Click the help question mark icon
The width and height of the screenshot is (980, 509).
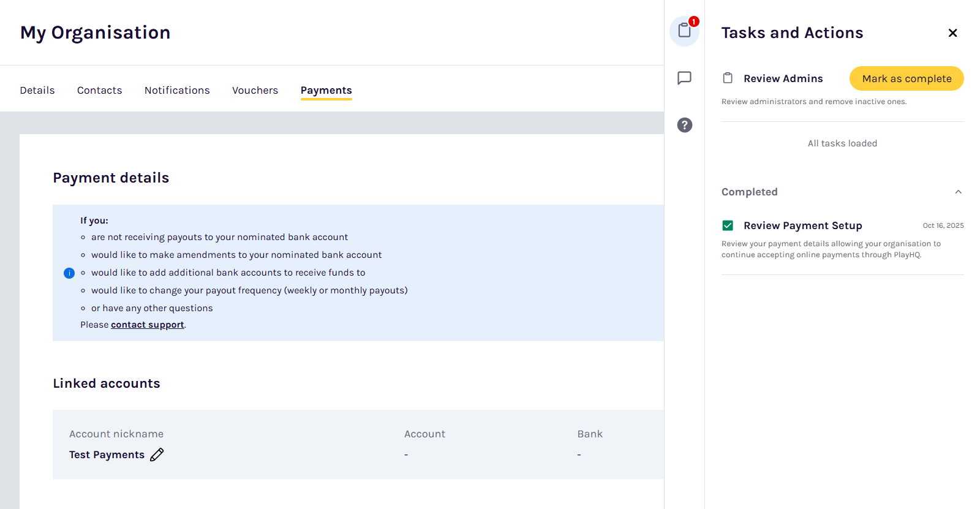click(684, 125)
